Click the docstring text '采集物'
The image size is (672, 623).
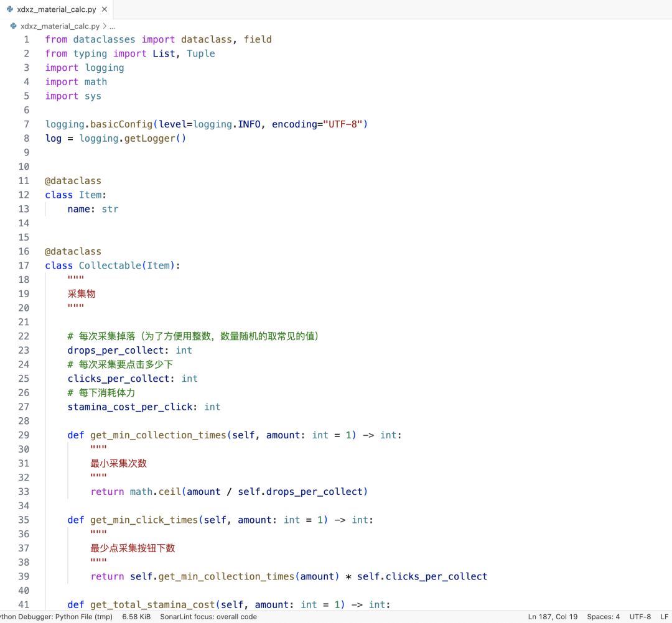82,293
